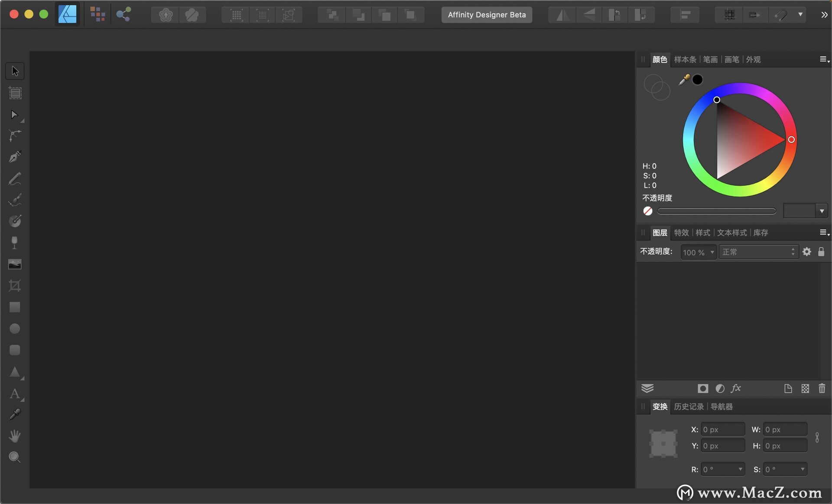832x504 pixels.
Task: Open the blend mode 正常 dropdown
Action: point(758,252)
